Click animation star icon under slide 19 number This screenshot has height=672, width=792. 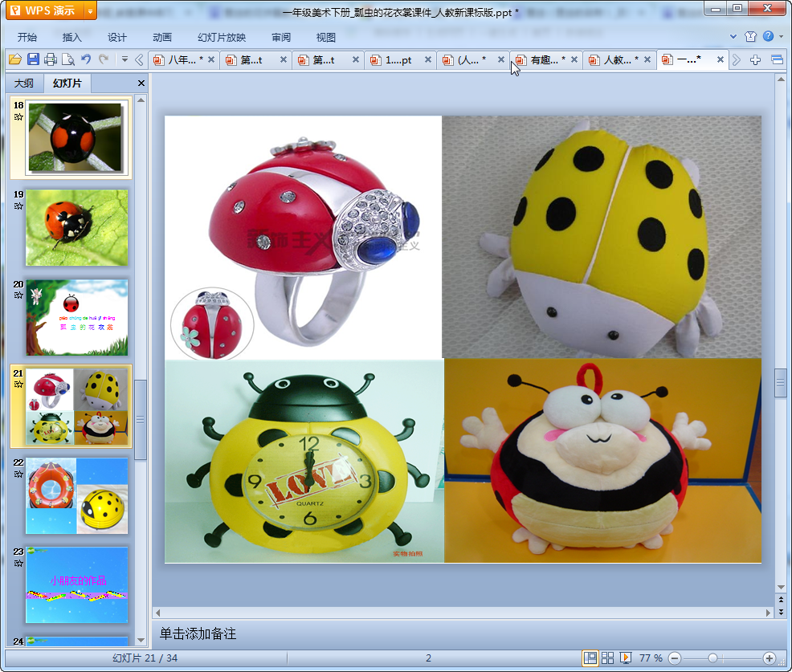click(18, 206)
